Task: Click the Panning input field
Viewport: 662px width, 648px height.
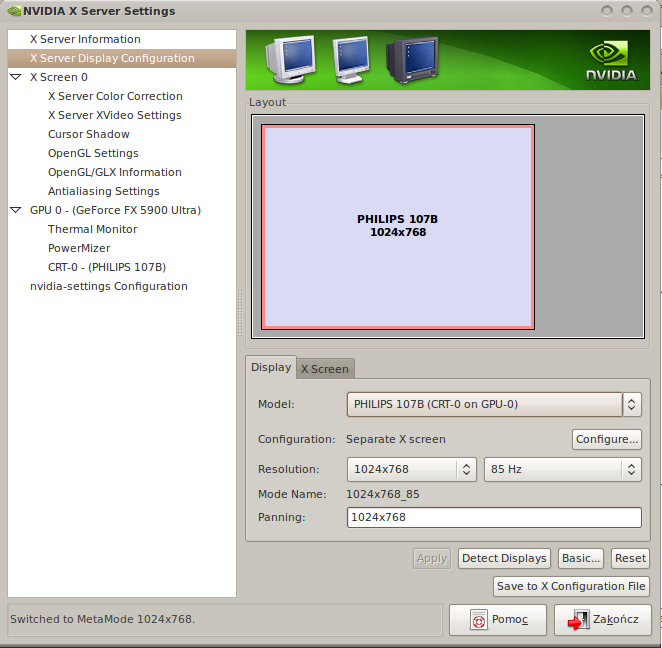Action: click(494, 518)
